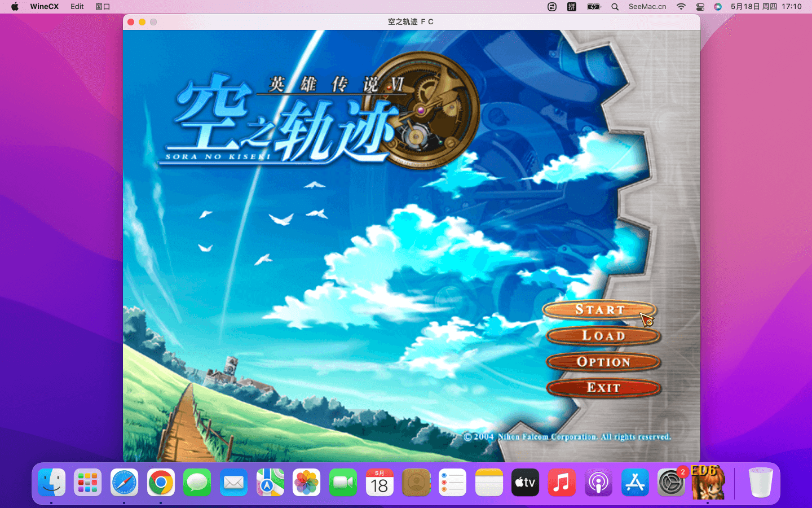Click the Wi-Fi status icon
The height and width of the screenshot is (508, 812).
point(681,7)
